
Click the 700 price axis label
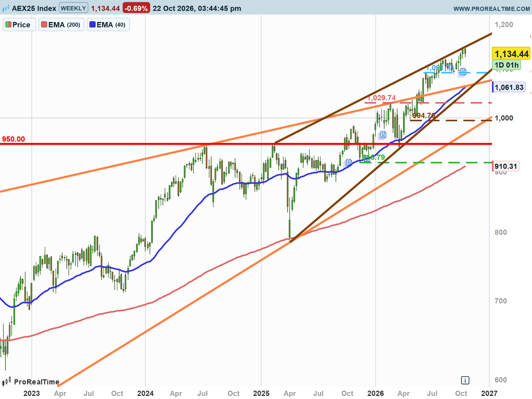[x=501, y=301]
